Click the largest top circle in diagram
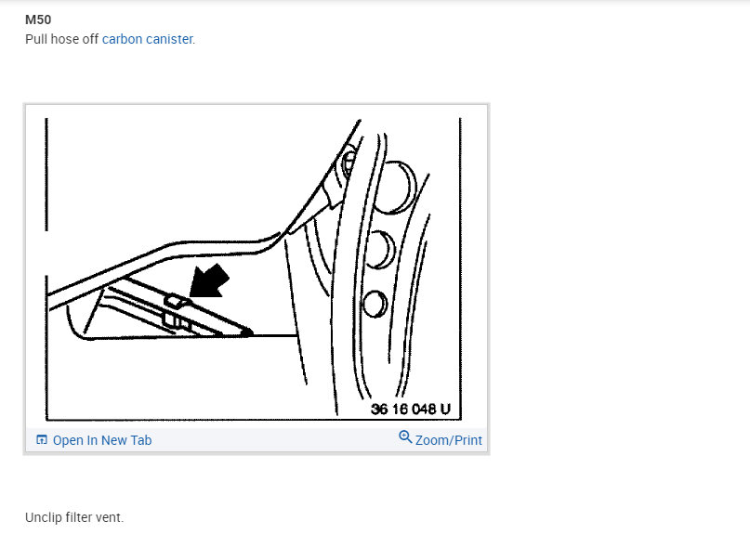The image size is (750, 560). 395,188
